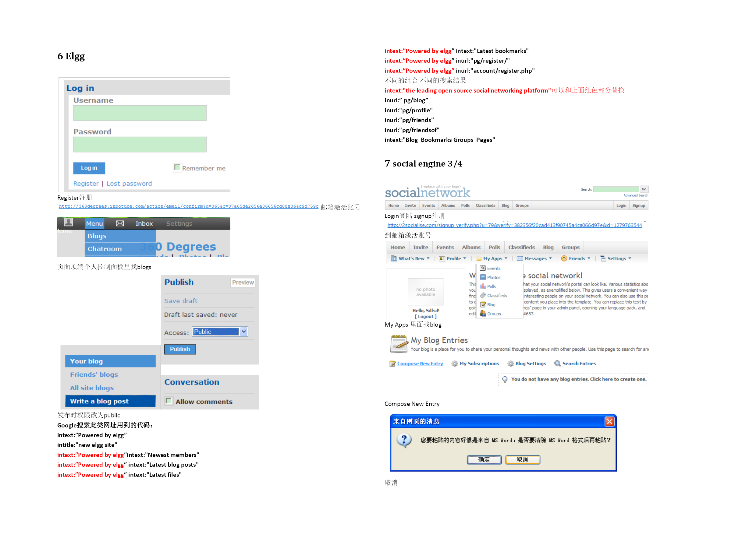Click the Password input field
The image size is (756, 534).
(x=140, y=144)
